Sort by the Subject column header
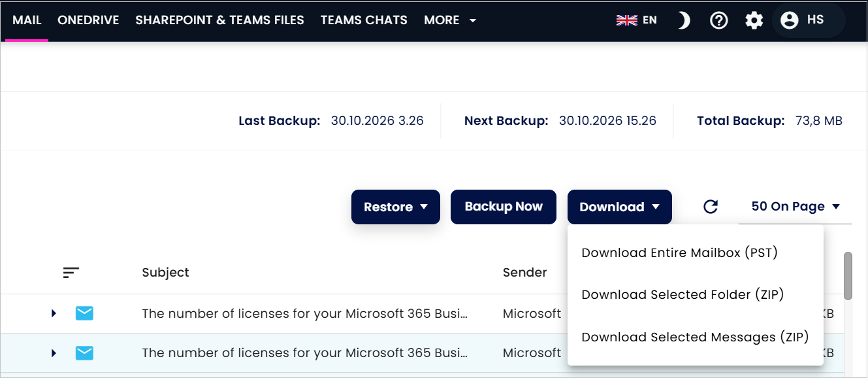Screen dimensions: 868x378 click(x=165, y=273)
